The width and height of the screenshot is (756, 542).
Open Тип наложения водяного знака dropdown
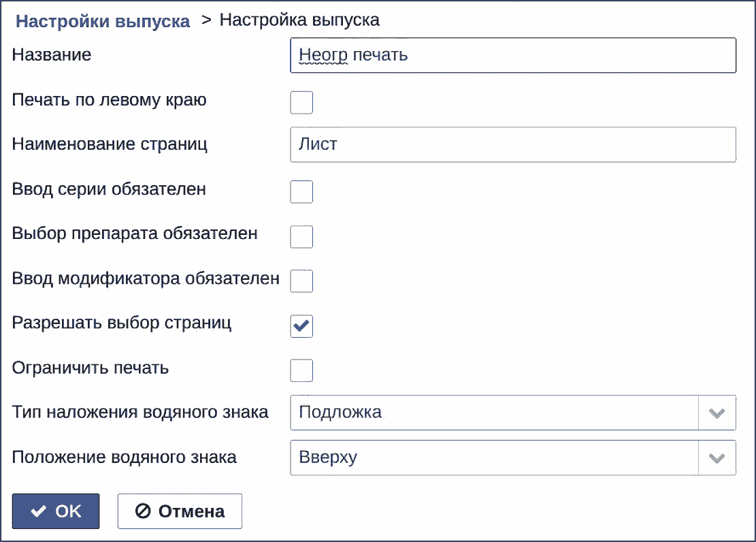513,413
